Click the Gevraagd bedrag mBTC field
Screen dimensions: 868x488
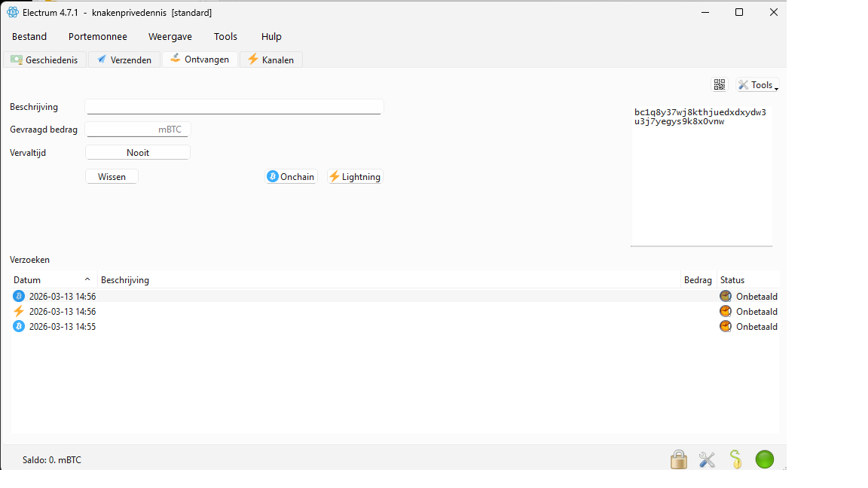[137, 130]
